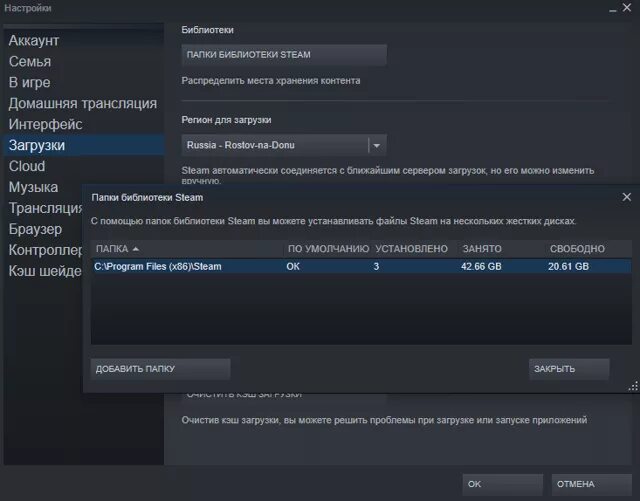Click ЗАКРЫТЬ button in library dialog
640x501 pixels.
(x=569, y=369)
